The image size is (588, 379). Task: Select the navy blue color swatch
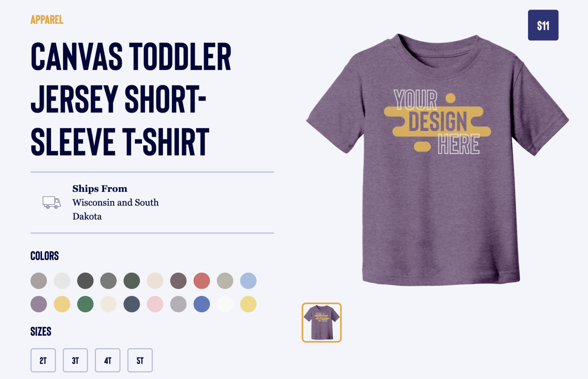point(132,304)
